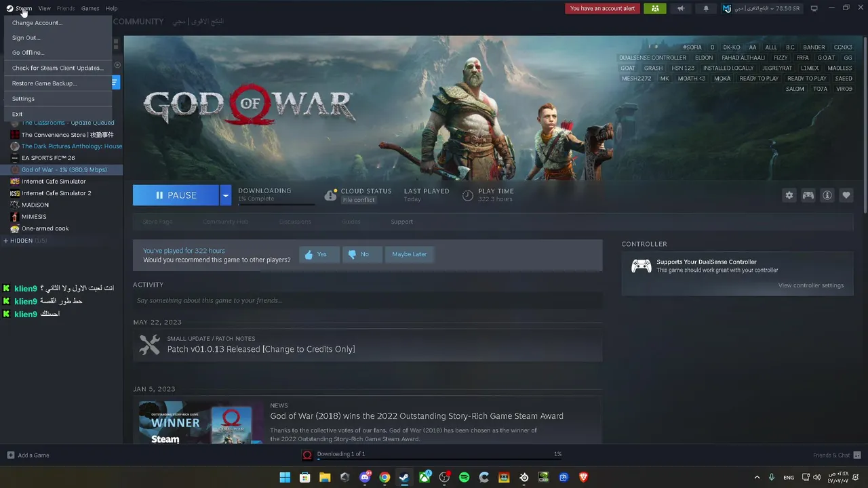This screenshot has height=488, width=868.
Task: Click the account alert red banner
Action: pyautogui.click(x=602, y=9)
